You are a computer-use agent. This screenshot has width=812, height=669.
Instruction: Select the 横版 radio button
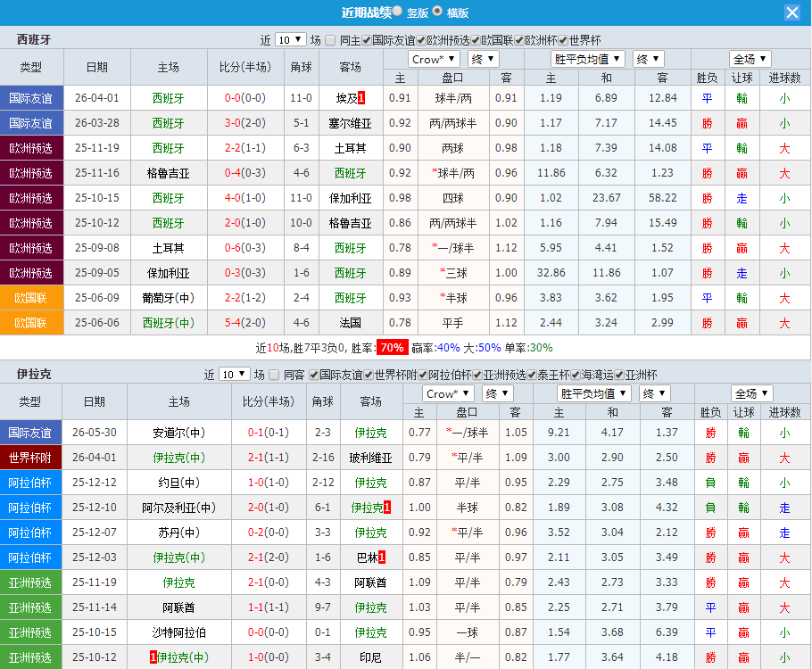tap(437, 11)
